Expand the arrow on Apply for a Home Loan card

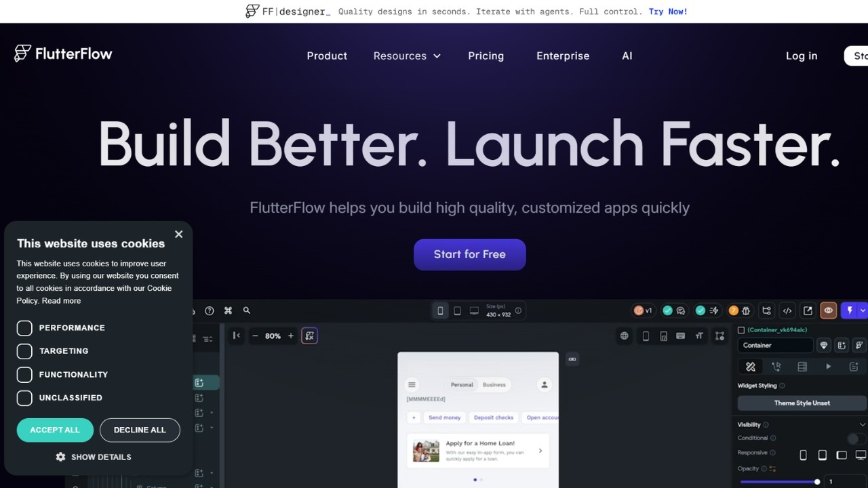pos(540,450)
